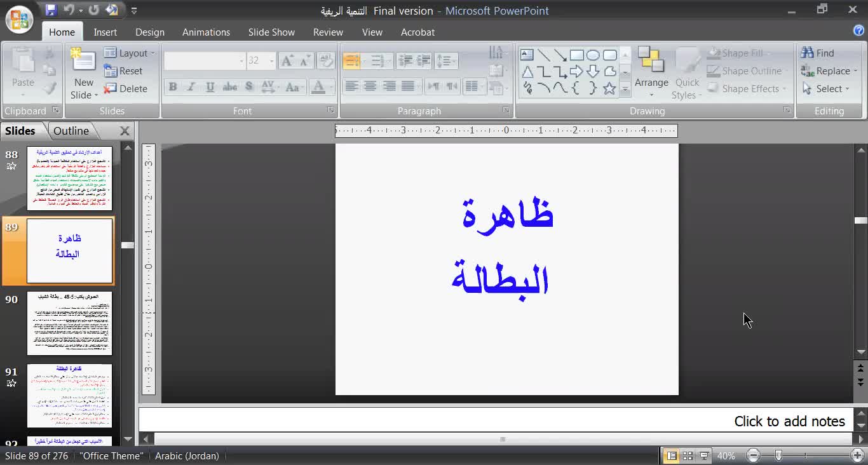The width and height of the screenshot is (868, 465).
Task: Choose the Left Brace shape
Action: 576,88
